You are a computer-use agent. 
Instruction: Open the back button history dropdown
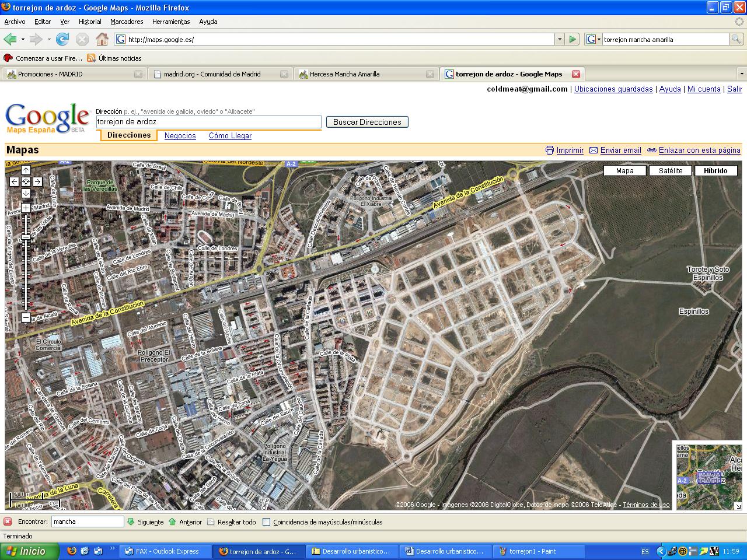(23, 39)
